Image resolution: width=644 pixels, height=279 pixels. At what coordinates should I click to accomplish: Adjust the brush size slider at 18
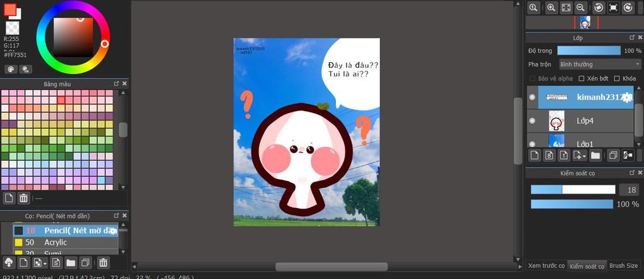573,190
